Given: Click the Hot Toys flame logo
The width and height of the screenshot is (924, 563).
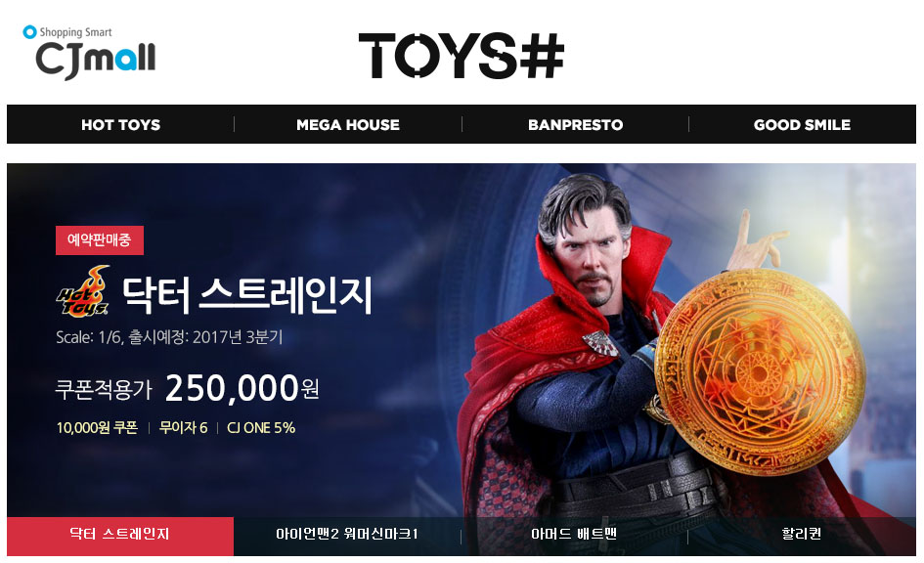Looking at the screenshot, I should pos(84,291).
